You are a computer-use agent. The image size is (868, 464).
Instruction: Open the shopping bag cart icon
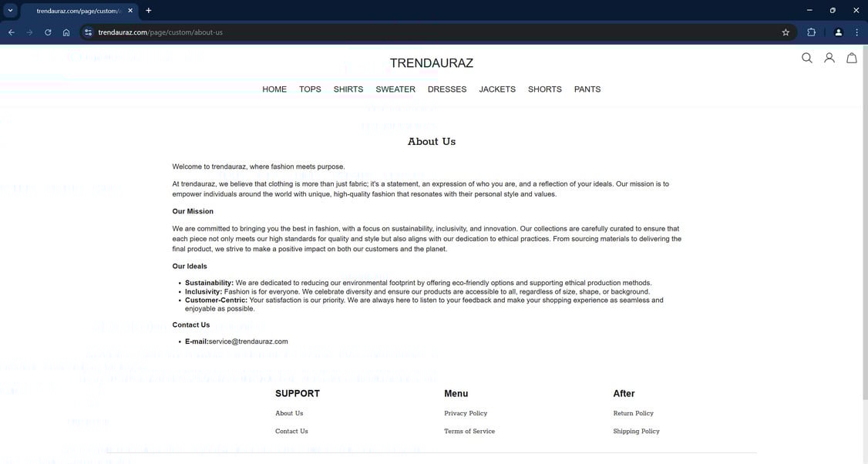coord(852,58)
